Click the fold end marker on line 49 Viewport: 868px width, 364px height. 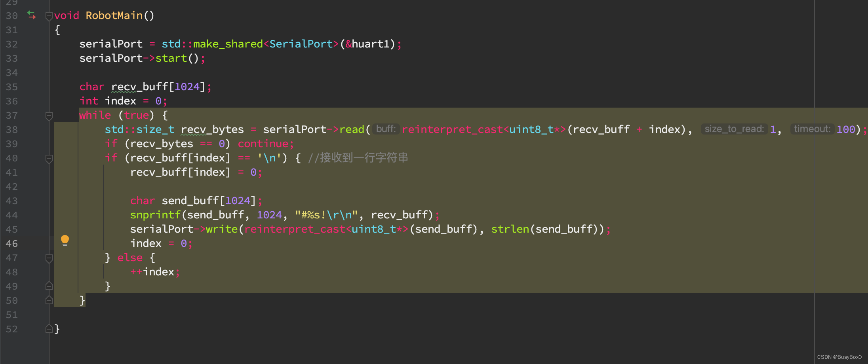pyautogui.click(x=49, y=286)
